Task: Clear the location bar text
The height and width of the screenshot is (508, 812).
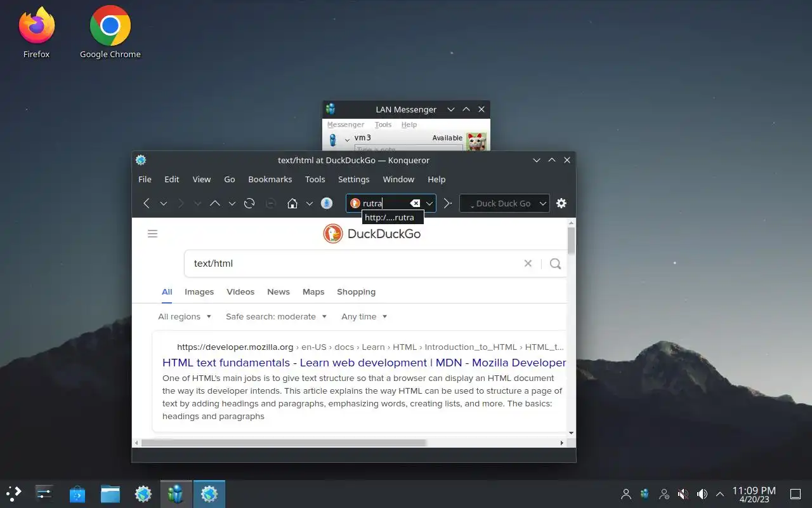Action: click(x=415, y=203)
